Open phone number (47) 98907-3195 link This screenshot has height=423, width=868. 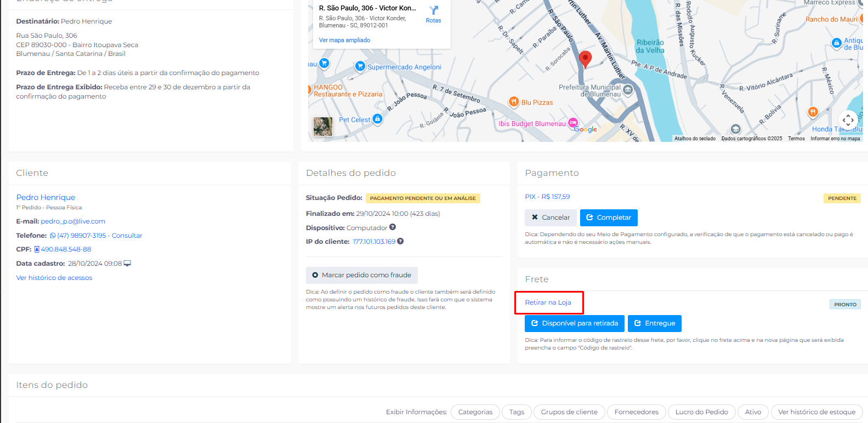[82, 236]
